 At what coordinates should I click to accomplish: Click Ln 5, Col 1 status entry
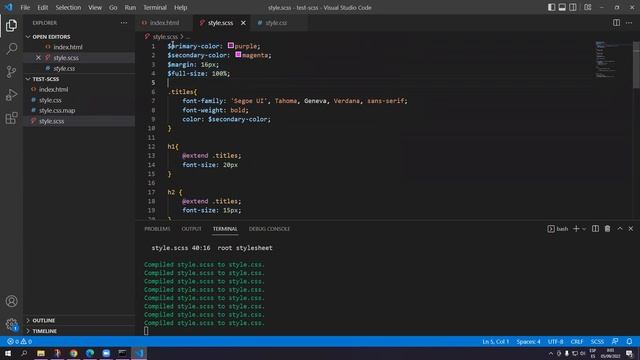pyautogui.click(x=496, y=342)
